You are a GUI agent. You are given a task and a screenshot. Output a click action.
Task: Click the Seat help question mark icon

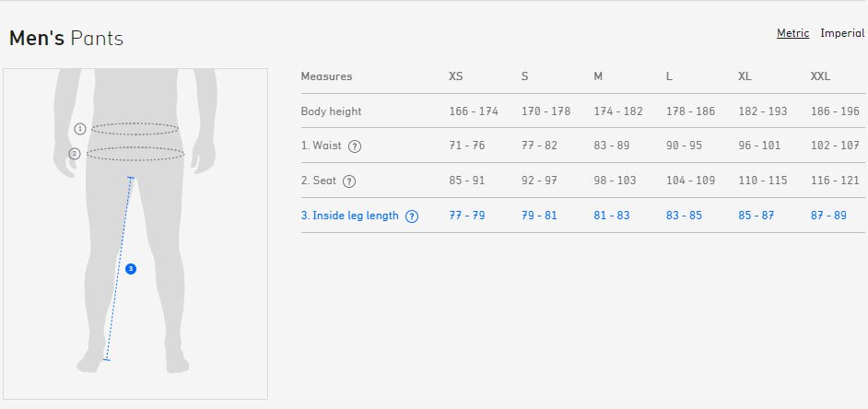(348, 181)
